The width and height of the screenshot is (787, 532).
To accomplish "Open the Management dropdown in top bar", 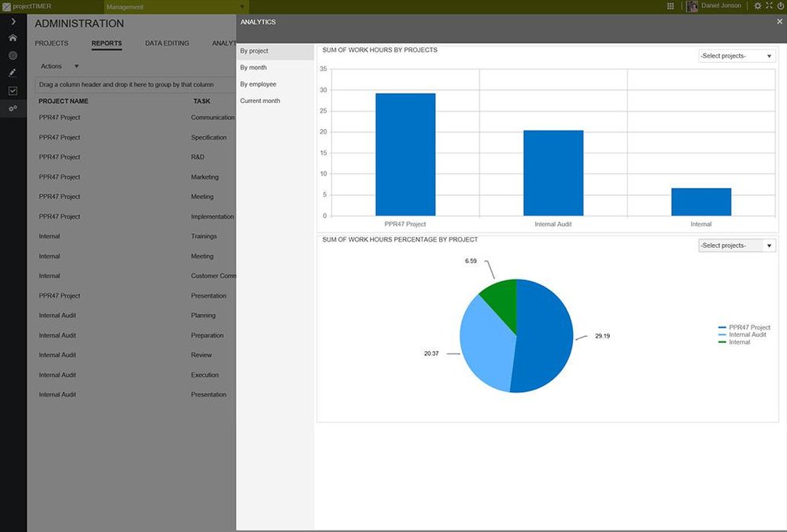I will pyautogui.click(x=176, y=7).
